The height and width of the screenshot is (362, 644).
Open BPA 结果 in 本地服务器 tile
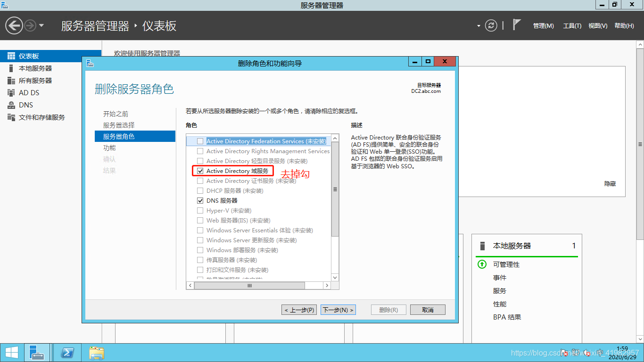coord(507,317)
